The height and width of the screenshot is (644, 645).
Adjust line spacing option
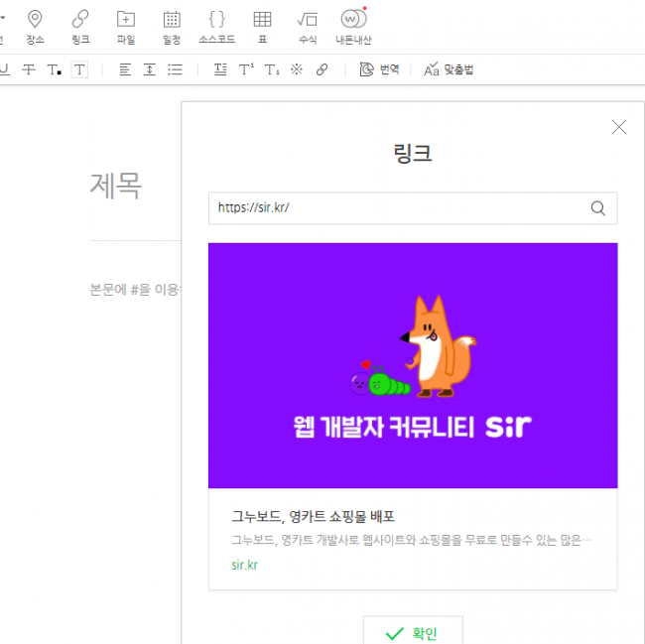tap(150, 69)
